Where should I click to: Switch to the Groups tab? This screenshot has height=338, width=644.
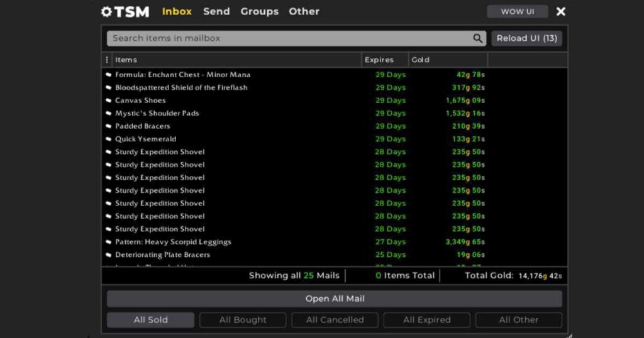coord(259,11)
